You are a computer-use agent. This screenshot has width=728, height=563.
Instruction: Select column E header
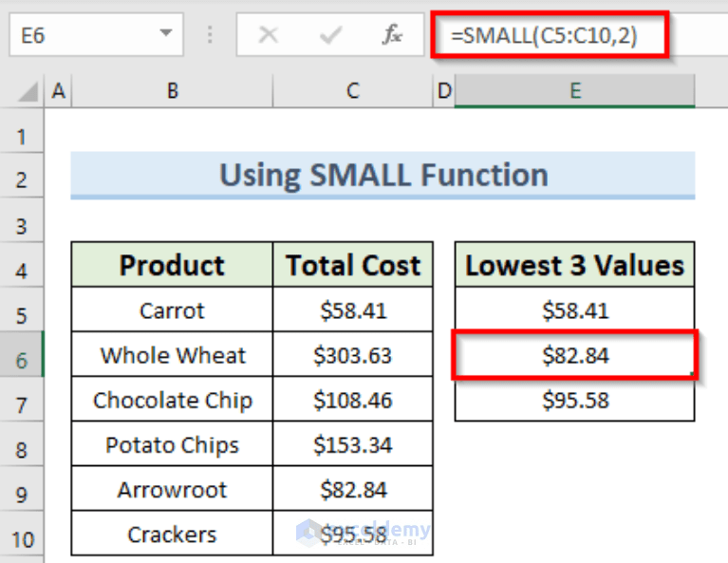tap(575, 90)
